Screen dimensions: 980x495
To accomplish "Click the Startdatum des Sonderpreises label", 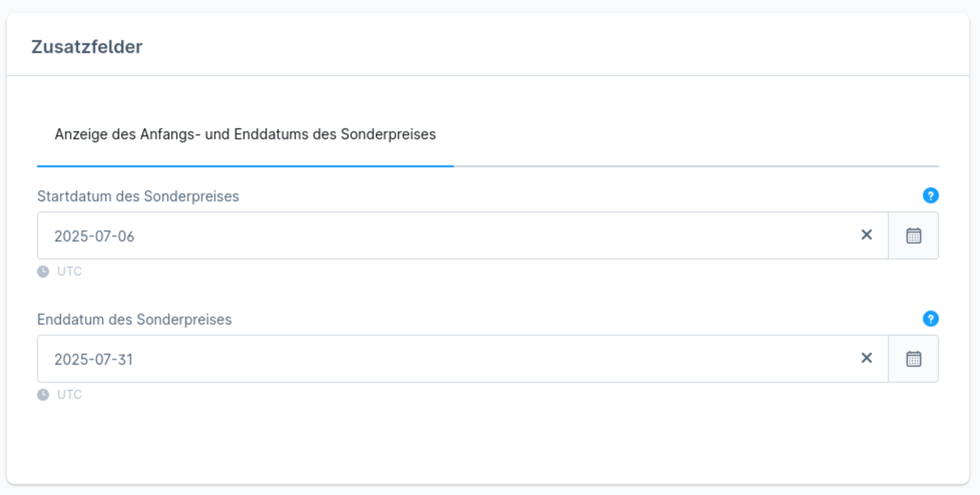I will (138, 196).
